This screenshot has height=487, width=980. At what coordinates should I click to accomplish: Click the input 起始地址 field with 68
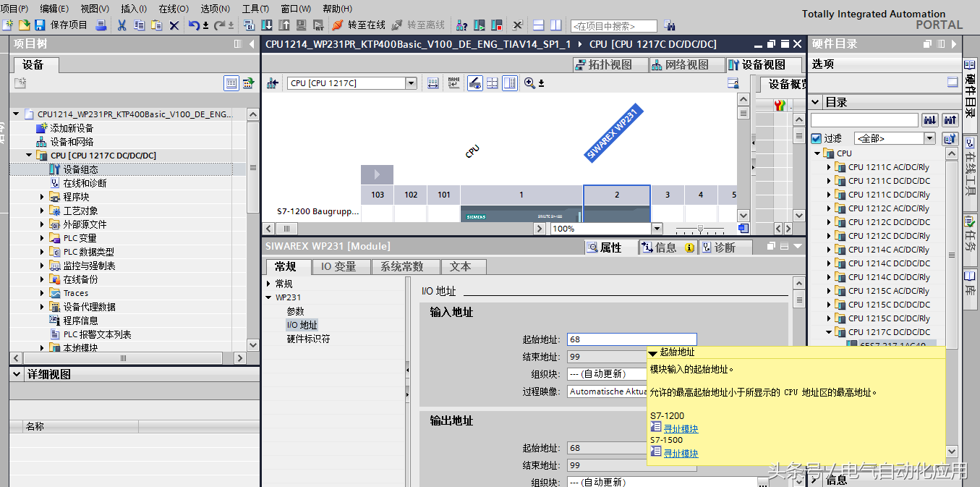coord(631,339)
